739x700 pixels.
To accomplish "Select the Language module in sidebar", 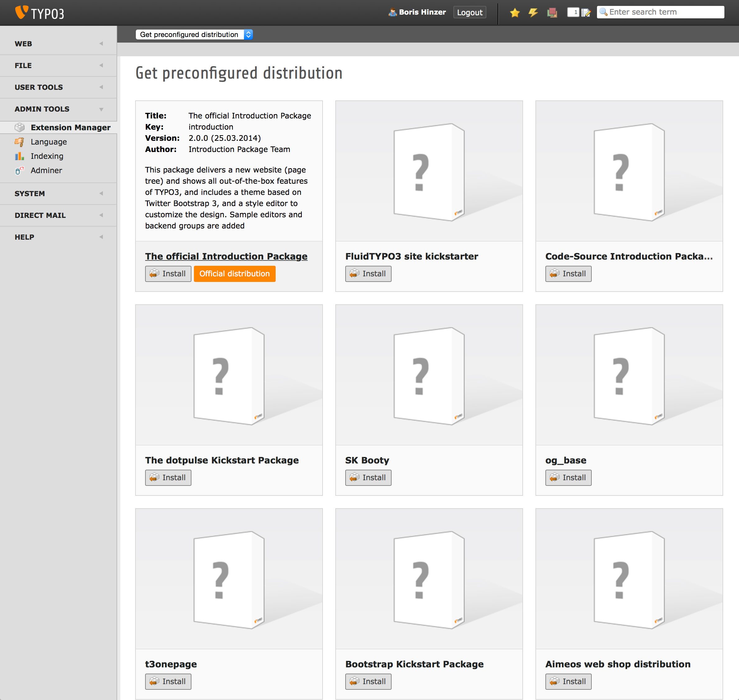I will click(x=48, y=141).
